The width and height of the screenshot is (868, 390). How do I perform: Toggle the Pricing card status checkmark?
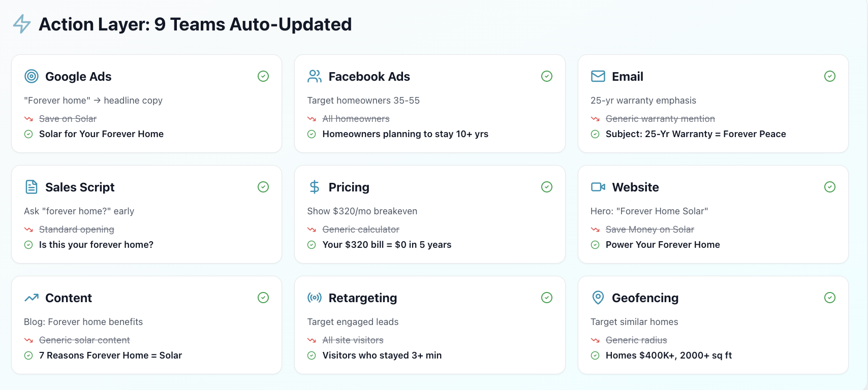point(547,187)
